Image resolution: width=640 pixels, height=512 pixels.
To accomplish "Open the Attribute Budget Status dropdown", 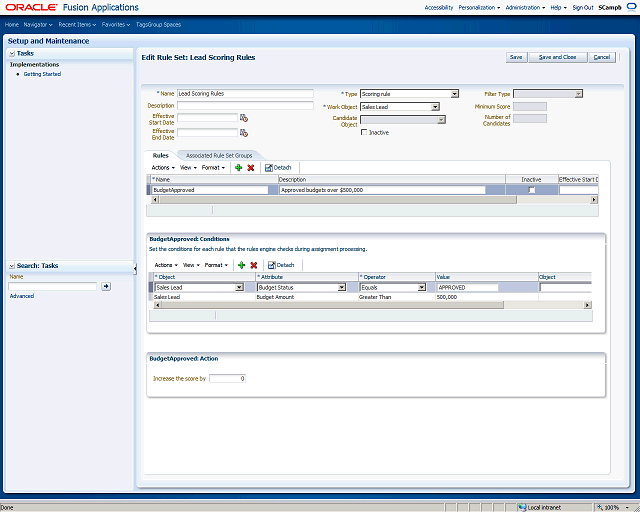I will [342, 287].
